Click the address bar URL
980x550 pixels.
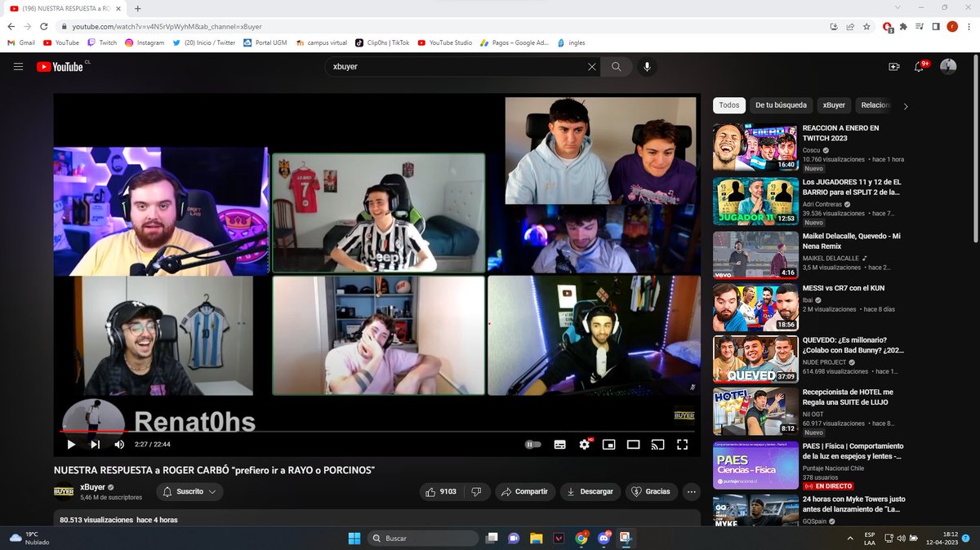(167, 27)
